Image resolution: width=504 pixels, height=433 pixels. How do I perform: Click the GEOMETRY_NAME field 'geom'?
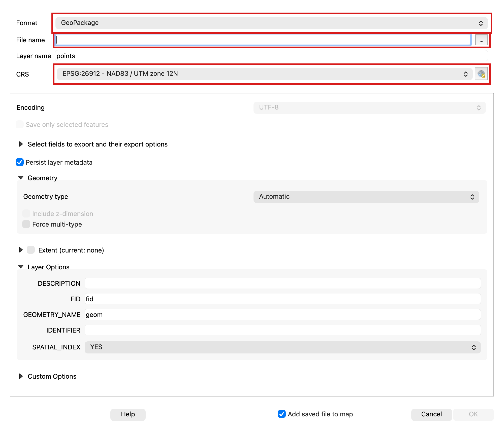coord(282,314)
